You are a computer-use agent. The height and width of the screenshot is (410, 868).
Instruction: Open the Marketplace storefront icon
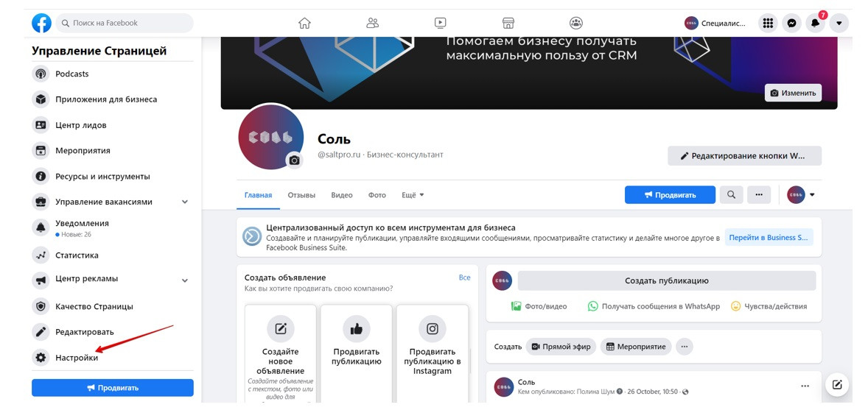508,24
